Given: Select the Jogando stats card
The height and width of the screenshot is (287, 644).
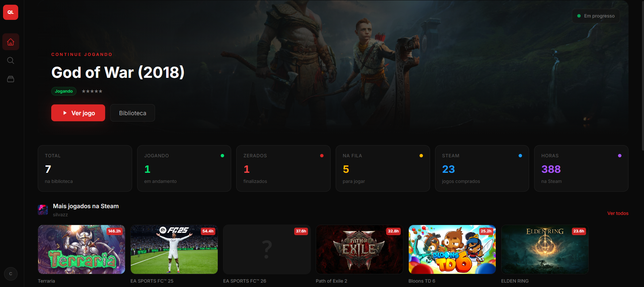Looking at the screenshot, I should pyautogui.click(x=184, y=168).
